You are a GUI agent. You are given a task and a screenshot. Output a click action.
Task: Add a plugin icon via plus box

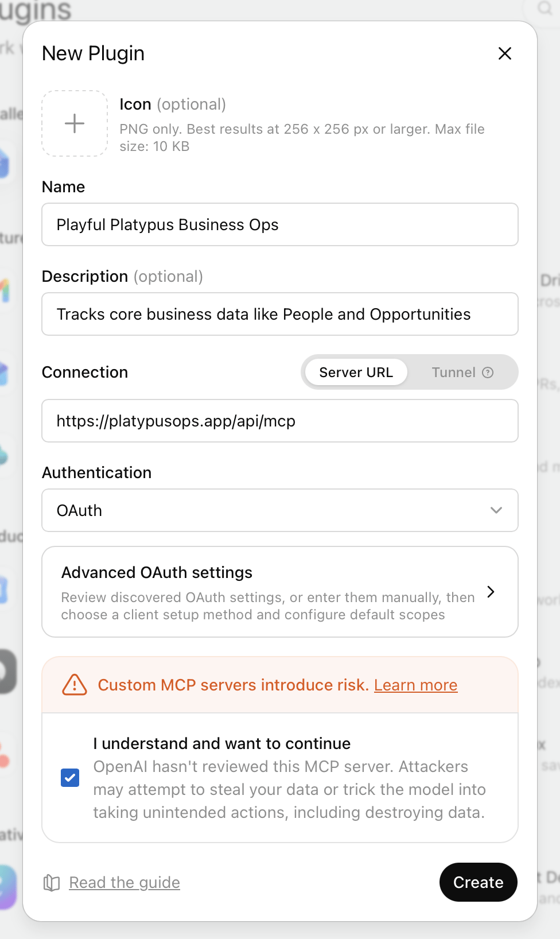[x=75, y=123]
